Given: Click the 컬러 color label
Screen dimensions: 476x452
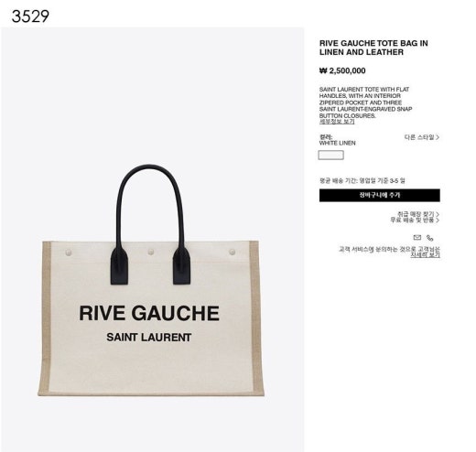Looking at the screenshot, I should pos(326,137).
